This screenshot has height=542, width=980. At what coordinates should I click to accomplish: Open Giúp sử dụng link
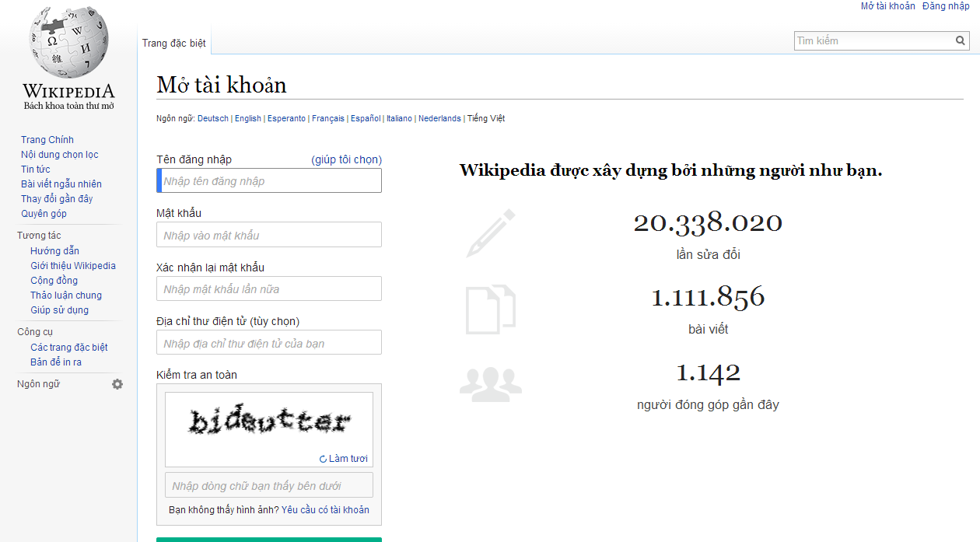click(x=60, y=310)
